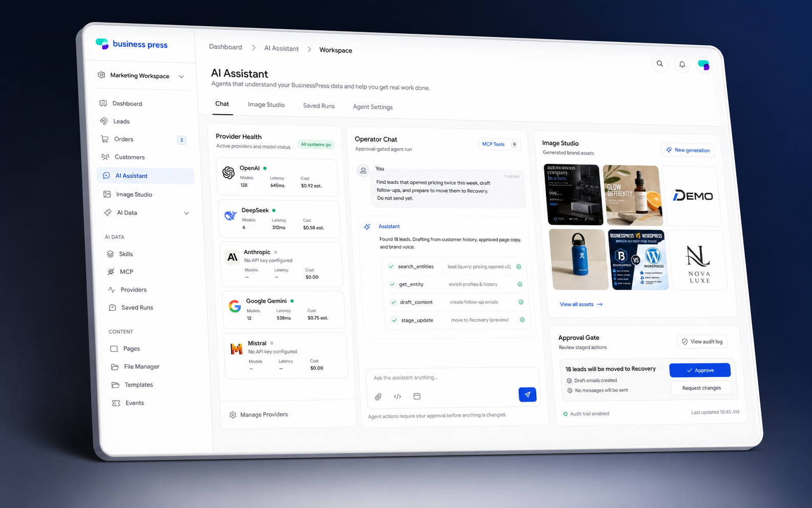812x508 pixels.
Task: Click the View audit log button
Action: pyautogui.click(x=702, y=341)
